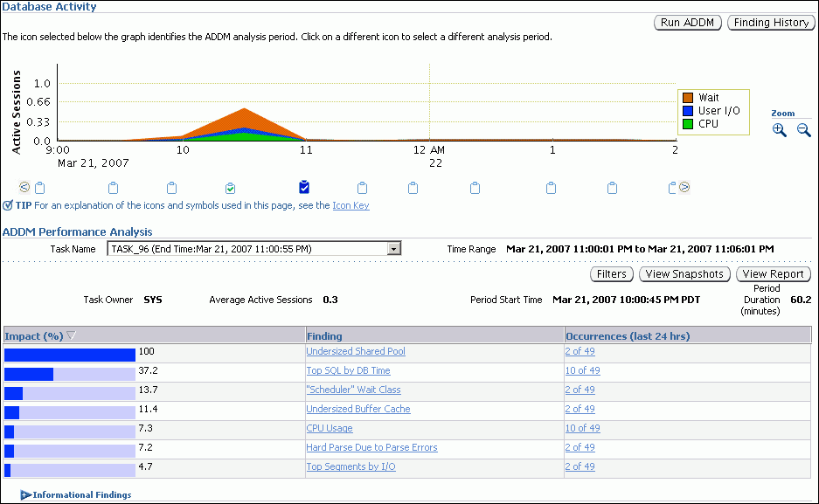Select the snapshot icon below 1 o'clock
This screenshot has width=819, height=504.
551,188
